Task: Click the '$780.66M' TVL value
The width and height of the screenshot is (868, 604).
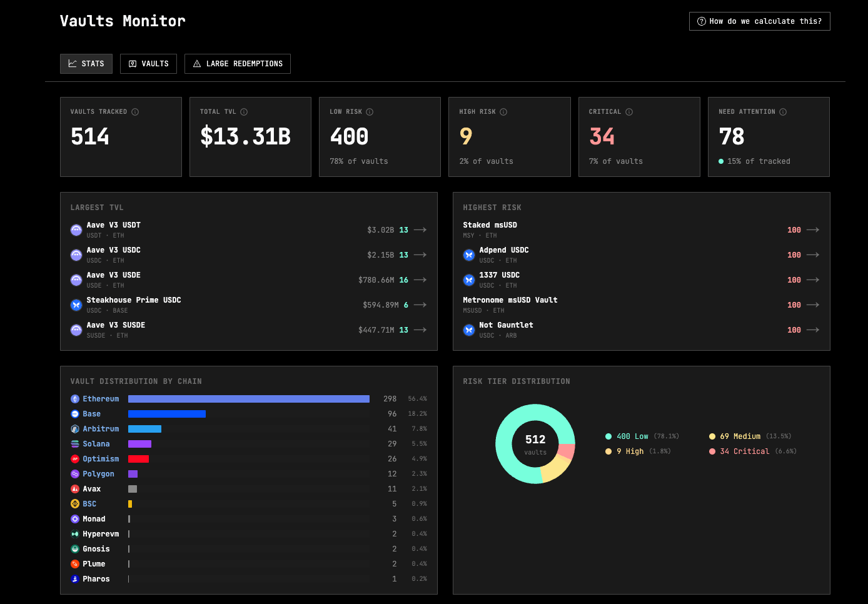Action: tap(376, 280)
